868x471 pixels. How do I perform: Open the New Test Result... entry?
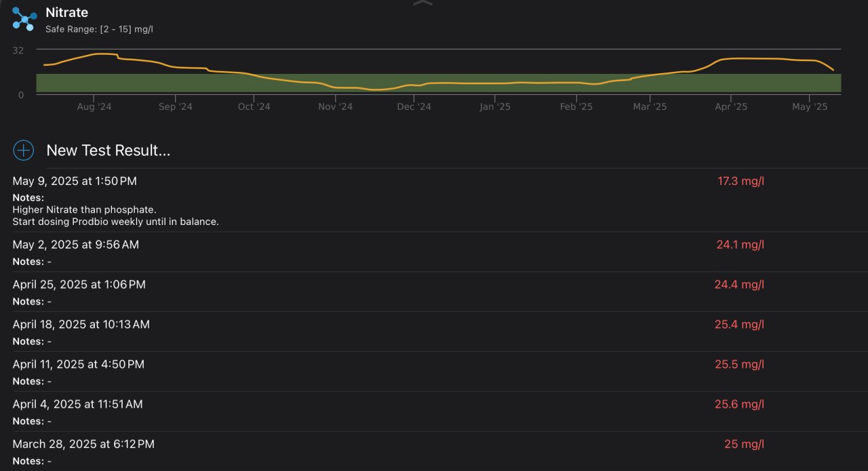(108, 150)
